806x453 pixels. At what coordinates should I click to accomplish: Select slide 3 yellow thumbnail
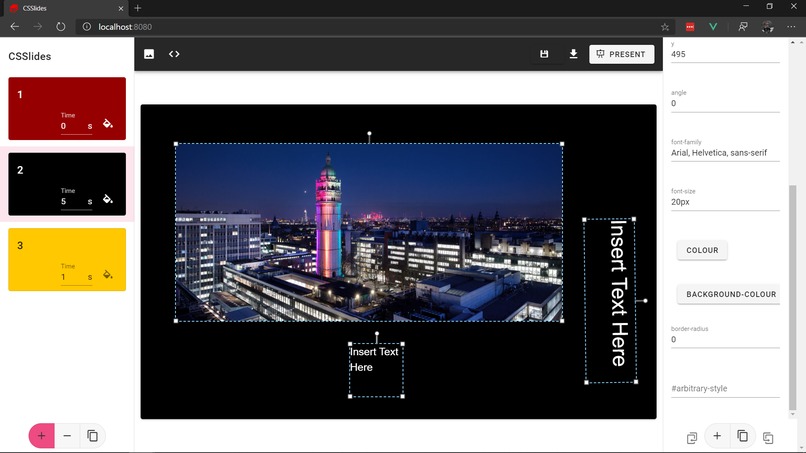point(67,260)
